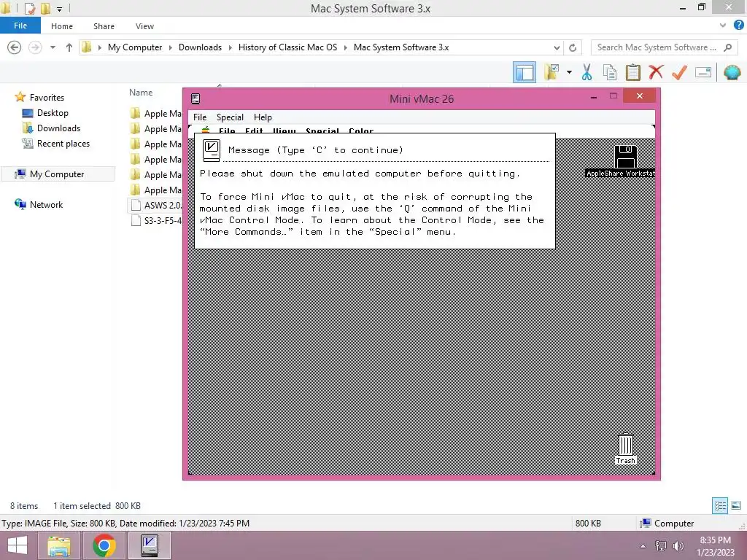747x560 pixels.
Task: Toggle the navigation pane layout icon
Action: (524, 72)
